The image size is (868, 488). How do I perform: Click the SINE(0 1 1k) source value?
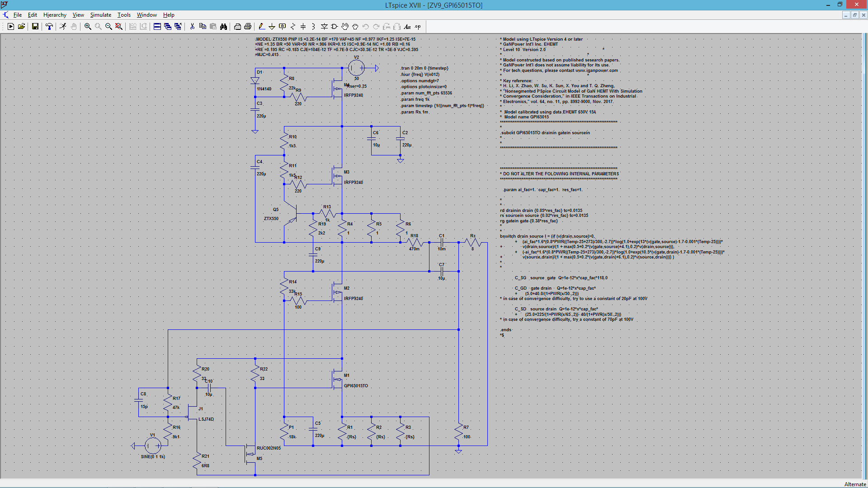coord(153,457)
